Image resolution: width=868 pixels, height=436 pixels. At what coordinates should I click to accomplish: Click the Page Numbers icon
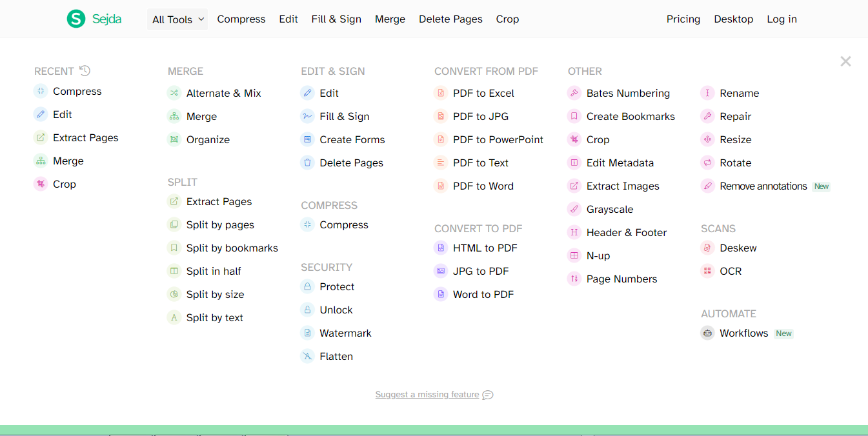coord(574,279)
